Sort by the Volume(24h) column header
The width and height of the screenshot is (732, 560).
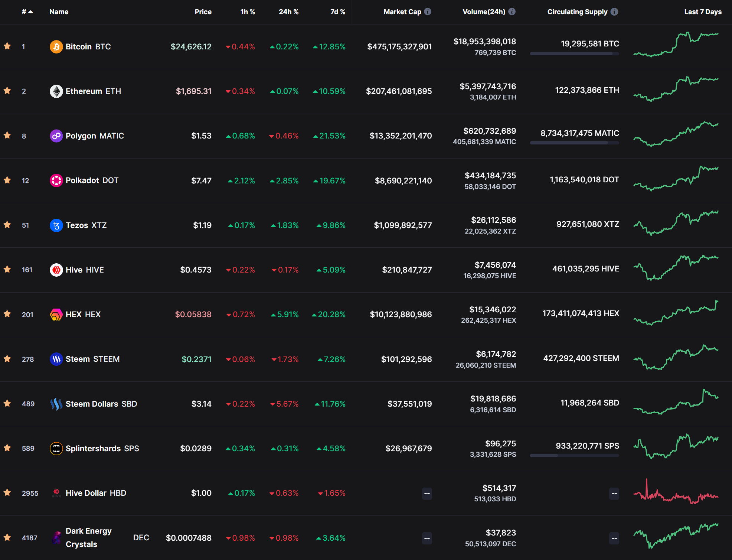(484, 12)
